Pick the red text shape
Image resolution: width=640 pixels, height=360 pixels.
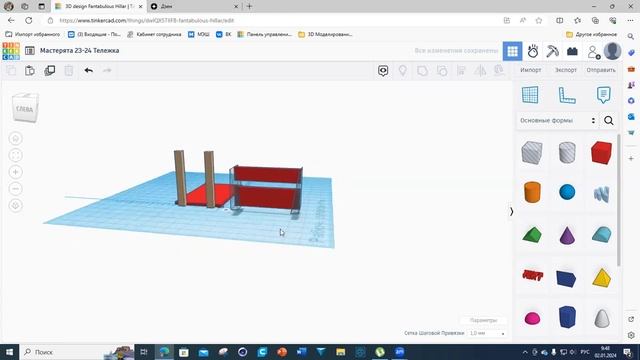[532, 276]
